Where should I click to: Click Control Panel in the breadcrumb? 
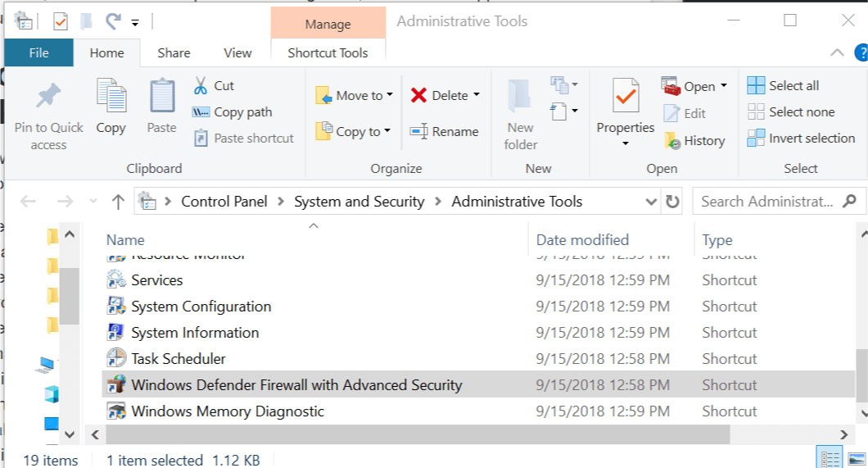coord(224,202)
